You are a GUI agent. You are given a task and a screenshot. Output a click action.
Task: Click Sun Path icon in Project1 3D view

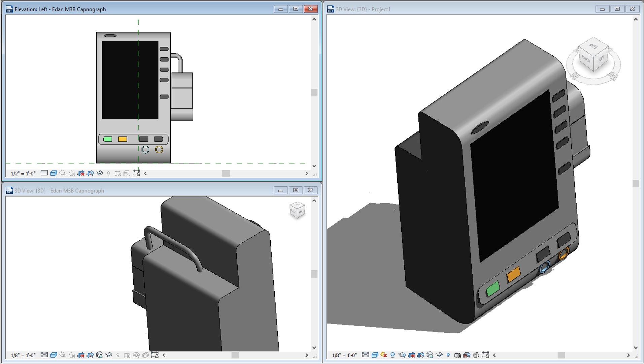tap(384, 355)
